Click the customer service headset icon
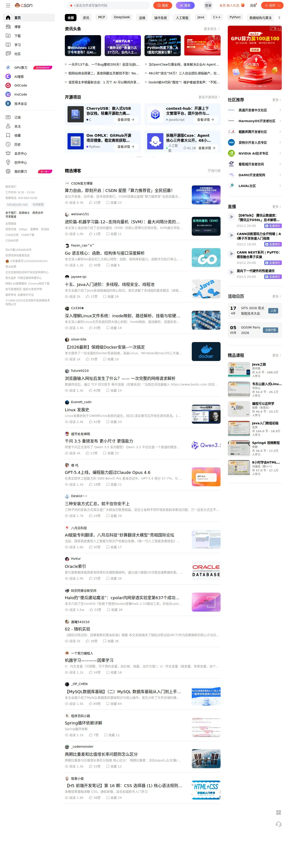 tap(278, 824)
